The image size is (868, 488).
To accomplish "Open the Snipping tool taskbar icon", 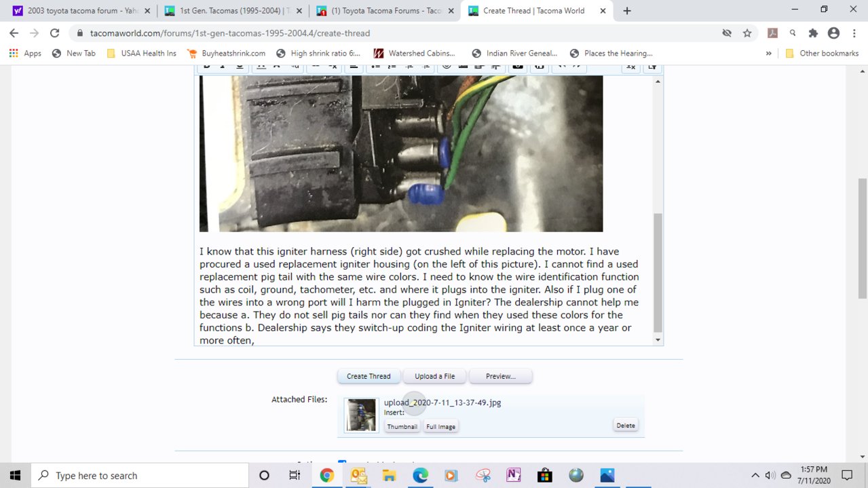I will coord(483,475).
